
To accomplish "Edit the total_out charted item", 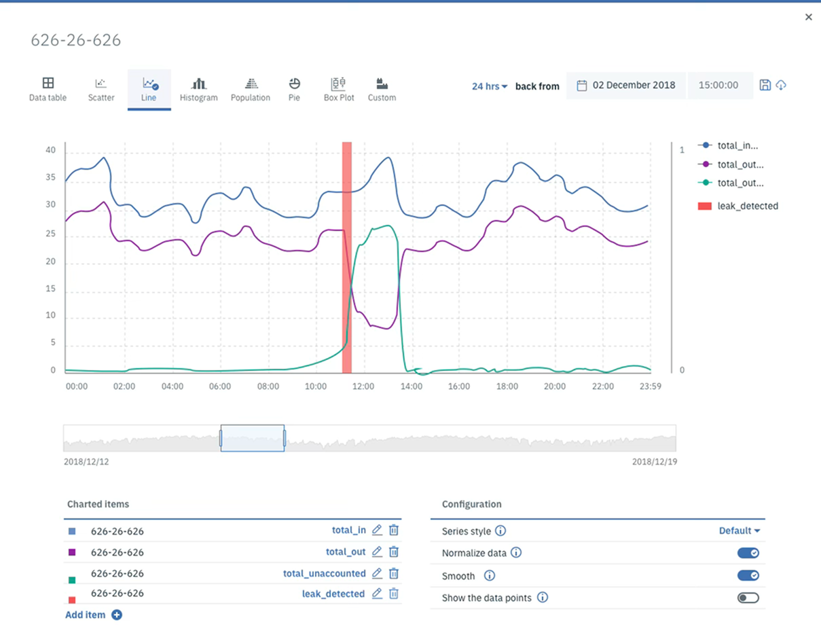I will tap(378, 552).
